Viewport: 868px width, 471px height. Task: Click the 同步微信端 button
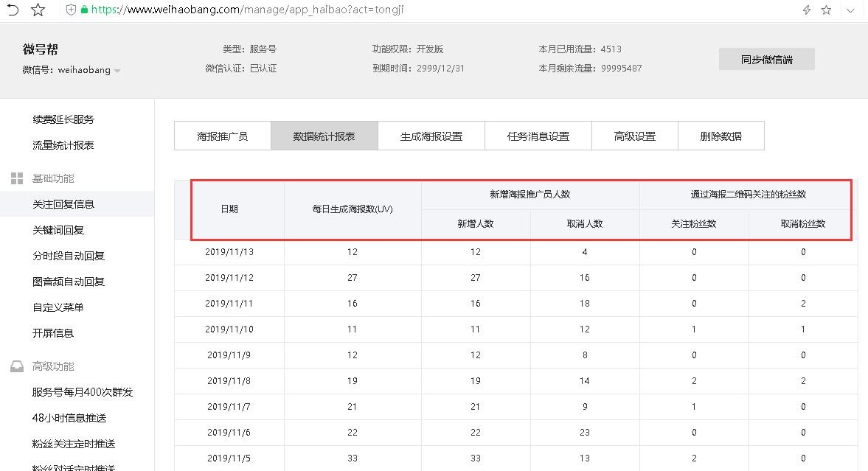pyautogui.click(x=767, y=59)
